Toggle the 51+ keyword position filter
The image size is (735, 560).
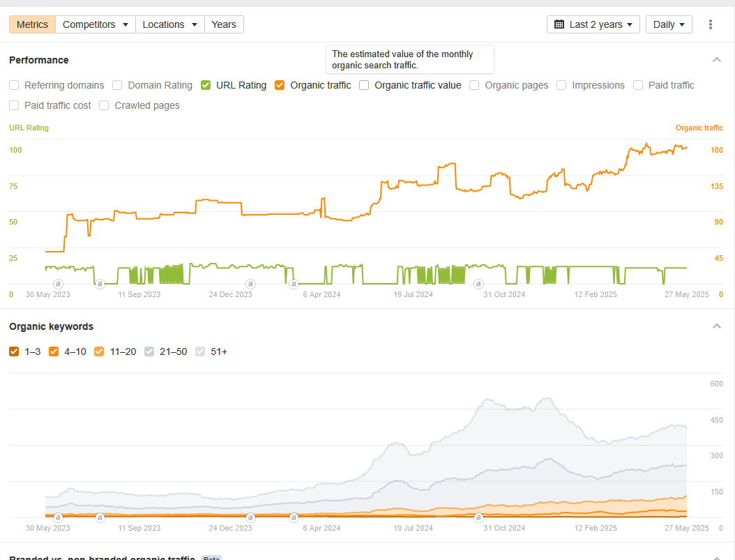tap(200, 351)
